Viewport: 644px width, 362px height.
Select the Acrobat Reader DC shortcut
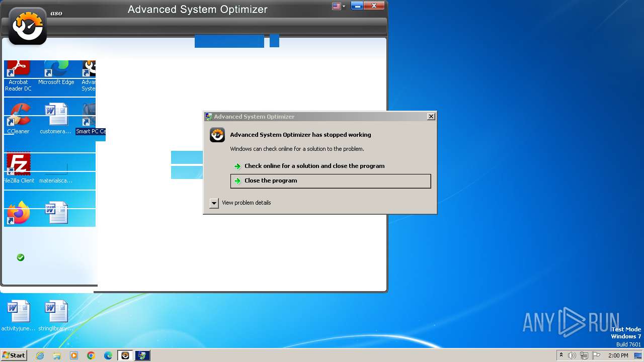click(x=18, y=76)
